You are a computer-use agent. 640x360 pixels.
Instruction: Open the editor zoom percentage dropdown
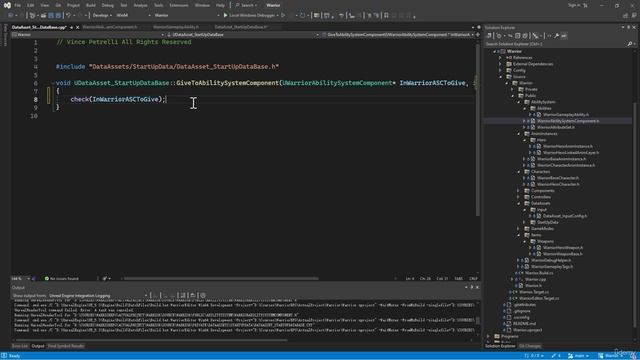click(x=20, y=279)
